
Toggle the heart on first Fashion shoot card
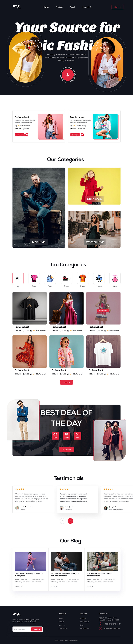[27, 135]
